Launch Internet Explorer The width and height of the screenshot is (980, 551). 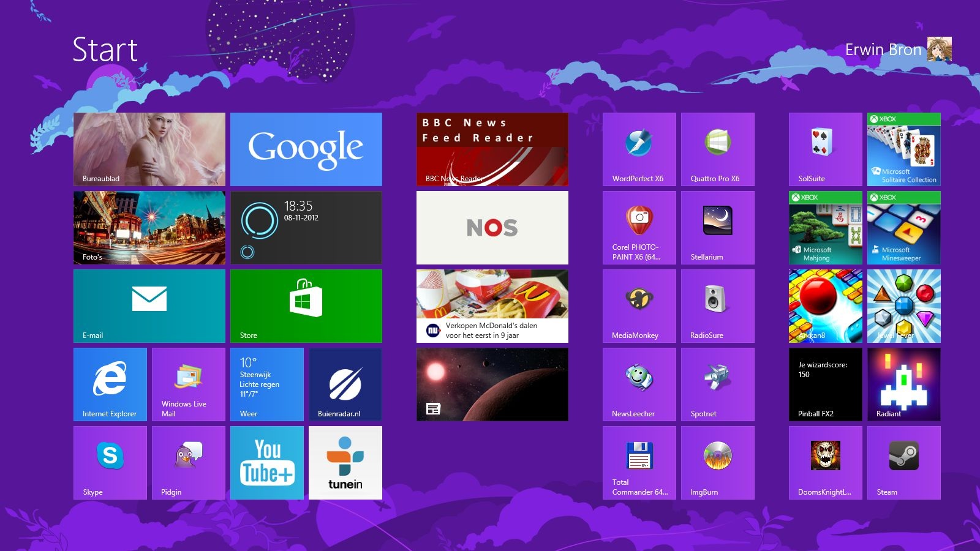pos(110,384)
